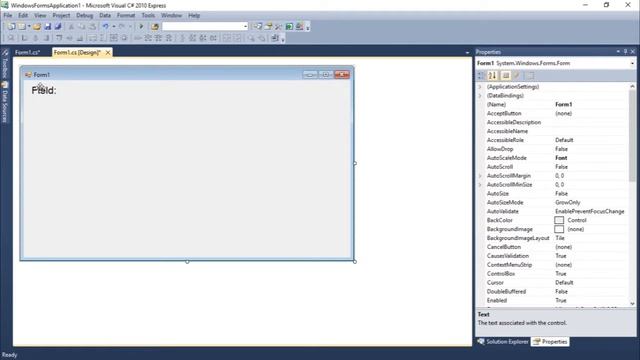Click the Align to Grid layout icon
This screenshot has height=360, width=640.
[x=11, y=38]
